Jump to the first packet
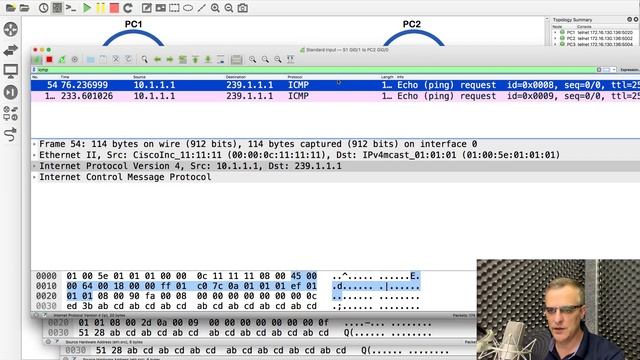The height and width of the screenshot is (360, 640). tap(195, 60)
